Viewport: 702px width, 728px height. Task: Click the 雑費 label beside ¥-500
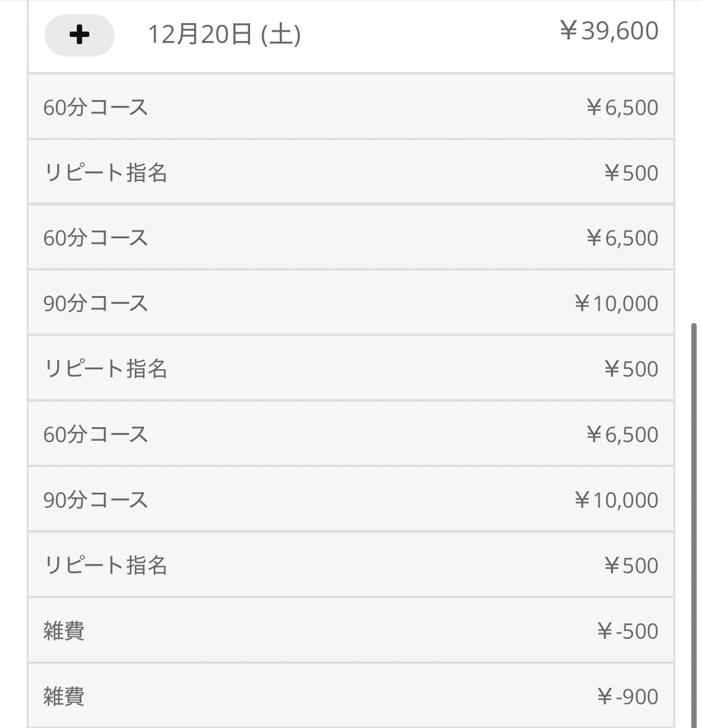(x=64, y=631)
